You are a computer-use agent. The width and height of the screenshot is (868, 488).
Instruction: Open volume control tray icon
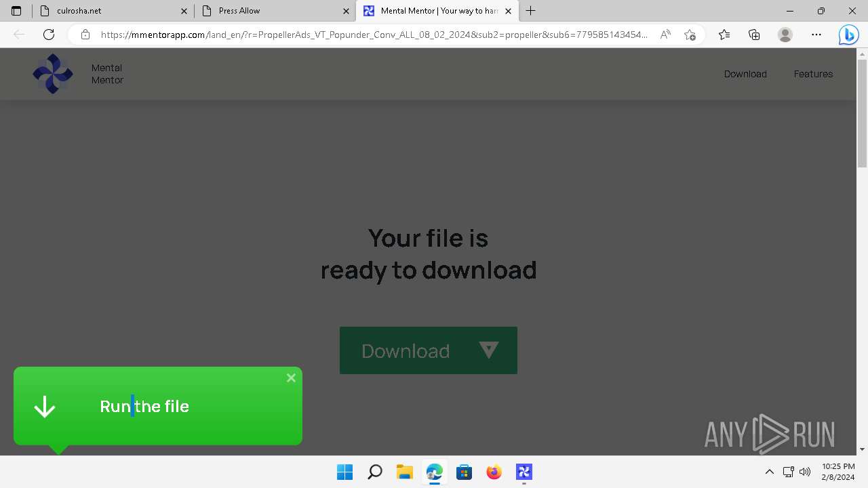click(x=805, y=472)
